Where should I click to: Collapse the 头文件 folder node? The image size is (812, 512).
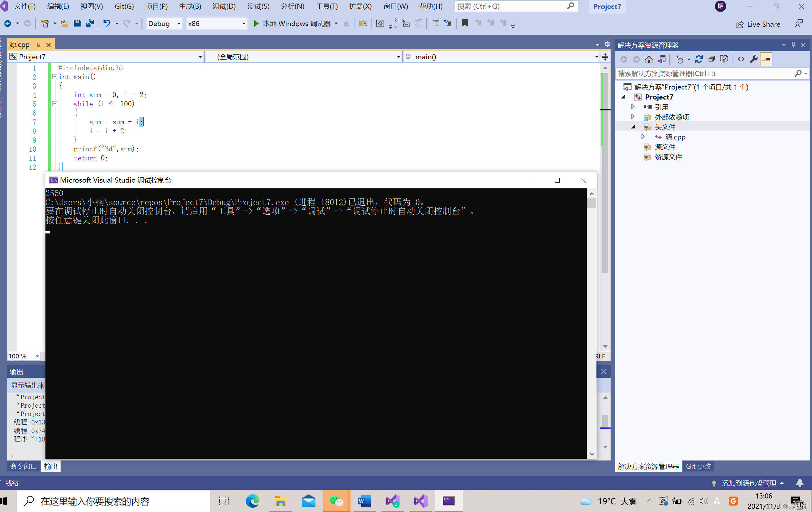[x=633, y=127]
